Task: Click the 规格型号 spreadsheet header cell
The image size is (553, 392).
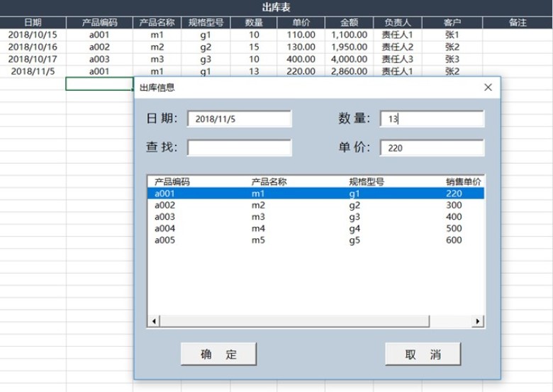Action: point(206,23)
